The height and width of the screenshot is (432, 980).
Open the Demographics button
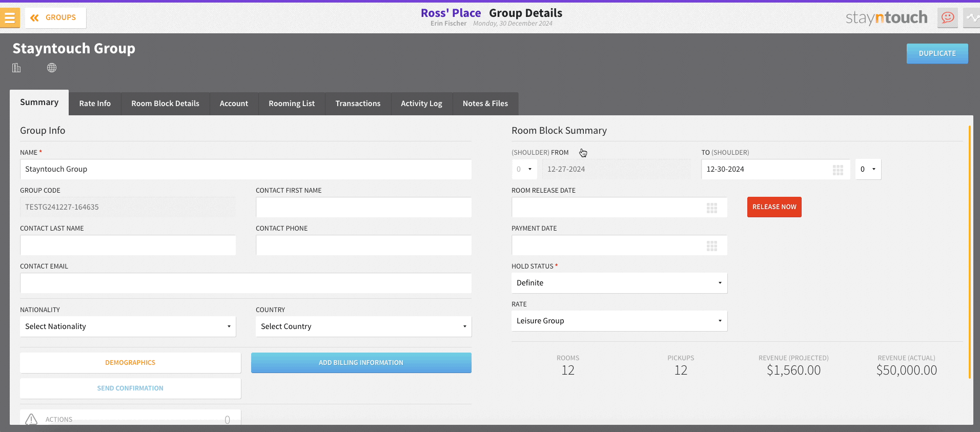pyautogui.click(x=130, y=363)
